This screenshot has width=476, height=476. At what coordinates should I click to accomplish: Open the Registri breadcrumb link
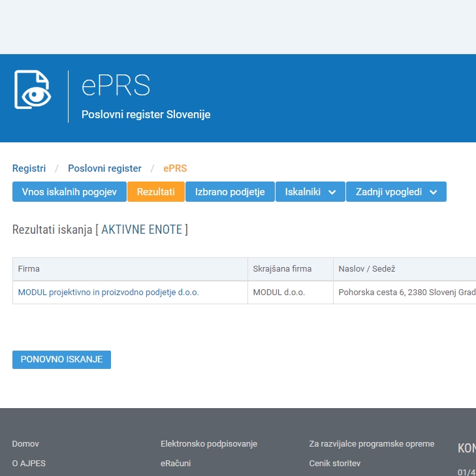(29, 168)
